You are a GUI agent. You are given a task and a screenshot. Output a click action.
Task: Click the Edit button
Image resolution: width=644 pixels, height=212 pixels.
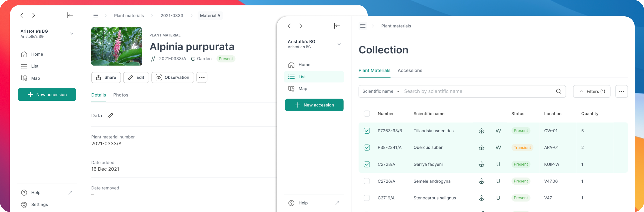136,77
